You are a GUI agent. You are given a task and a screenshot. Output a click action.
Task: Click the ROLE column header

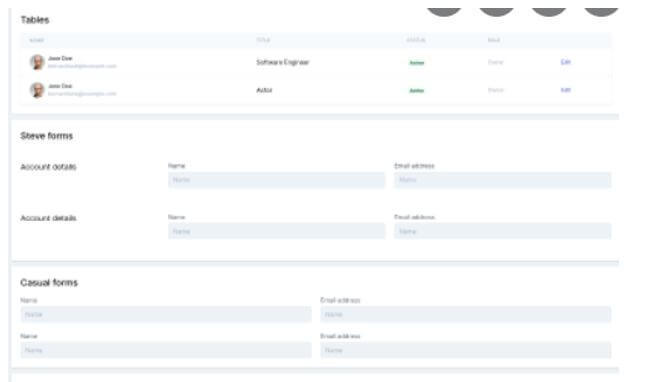[494, 40]
